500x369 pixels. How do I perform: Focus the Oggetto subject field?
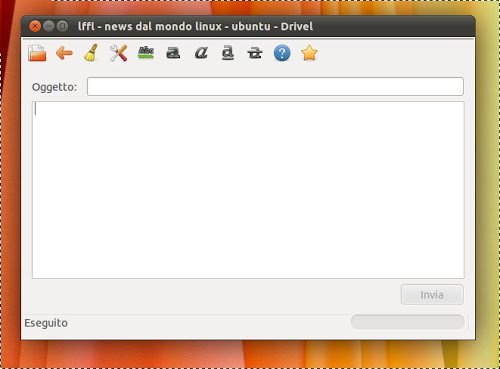[275, 87]
